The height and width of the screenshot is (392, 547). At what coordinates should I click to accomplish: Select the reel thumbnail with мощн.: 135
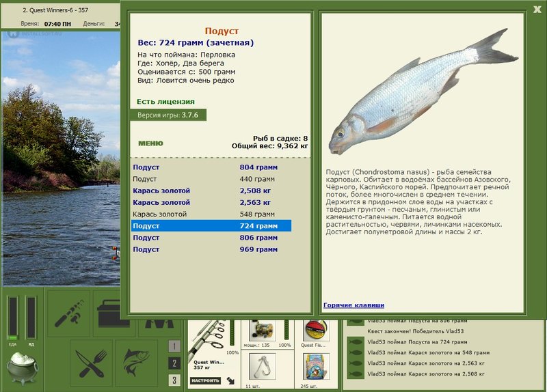click(263, 331)
